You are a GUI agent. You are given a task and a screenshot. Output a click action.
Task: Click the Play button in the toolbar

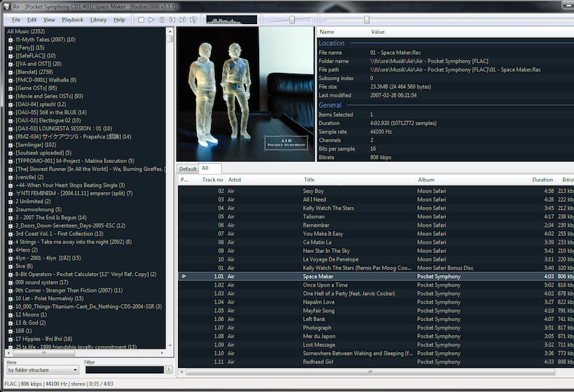pyautogui.click(x=151, y=20)
